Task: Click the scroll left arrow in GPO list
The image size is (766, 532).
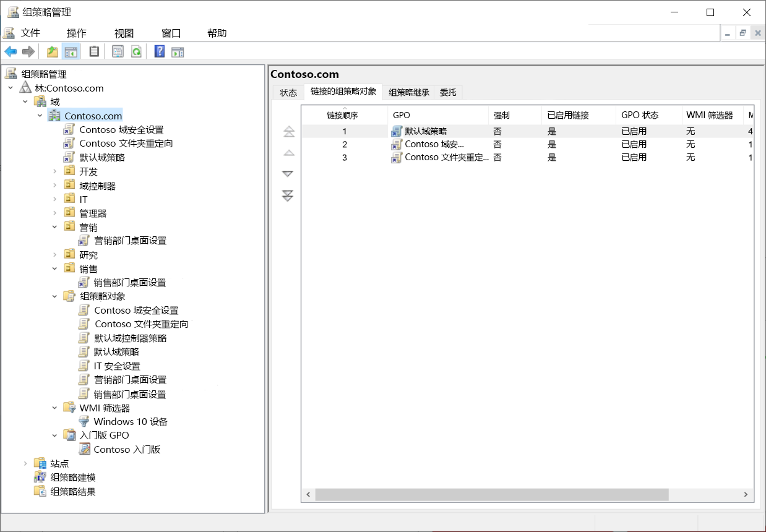Action: [308, 494]
